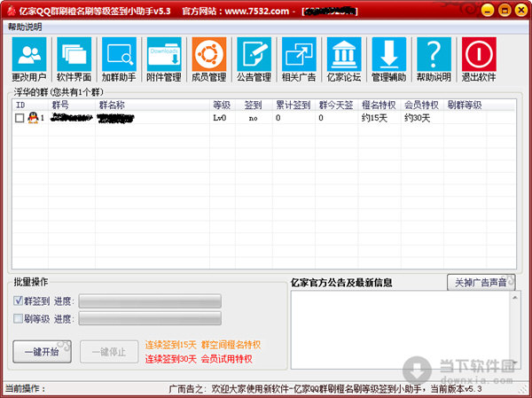Visit the 亿家论坛 forum icon
The height and width of the screenshot is (398, 532).
[344, 59]
